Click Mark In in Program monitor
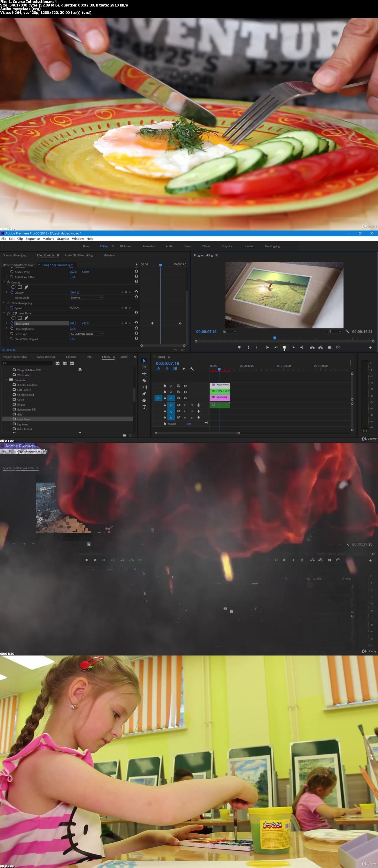 pyautogui.click(x=248, y=347)
